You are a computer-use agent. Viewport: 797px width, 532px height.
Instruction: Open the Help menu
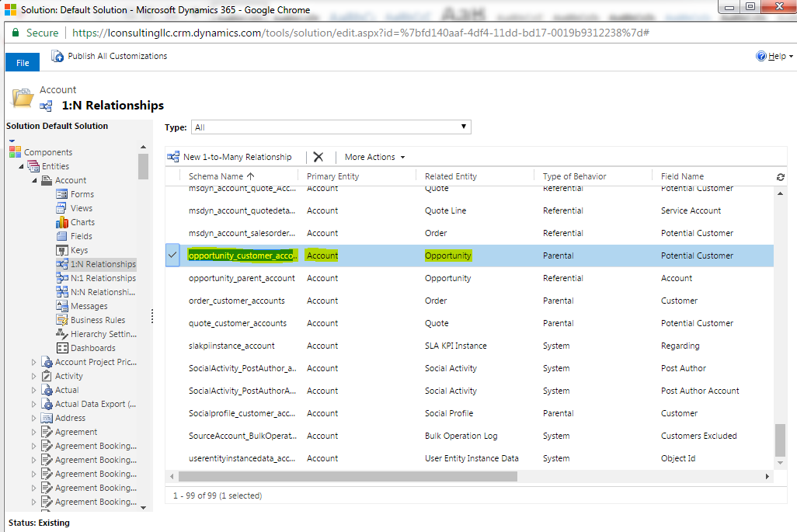coord(774,56)
